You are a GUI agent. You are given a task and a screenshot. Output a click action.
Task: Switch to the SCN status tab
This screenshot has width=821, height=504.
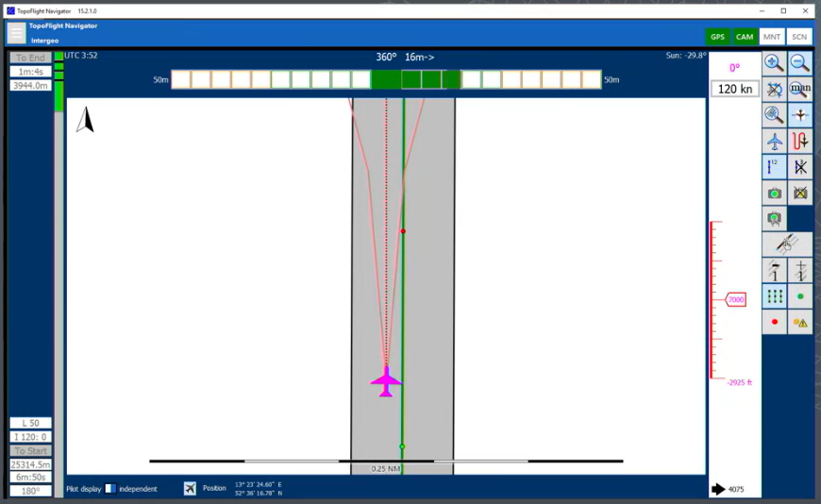click(x=799, y=37)
